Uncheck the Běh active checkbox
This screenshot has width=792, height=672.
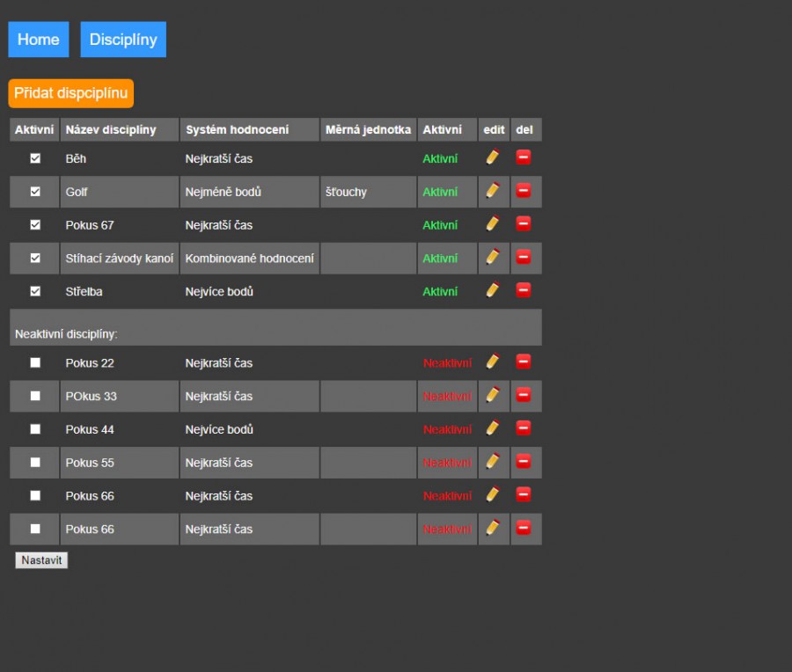35,158
